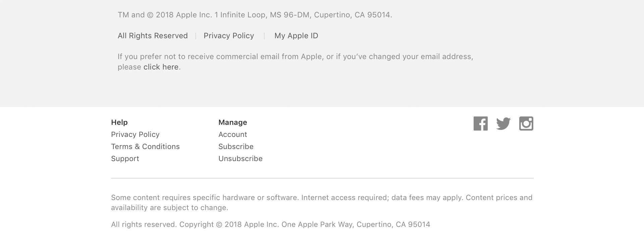Click the 'click here' email preferences link

click(161, 67)
